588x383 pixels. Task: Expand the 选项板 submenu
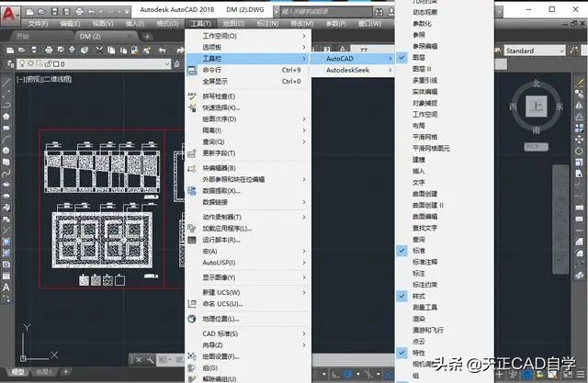click(x=248, y=47)
